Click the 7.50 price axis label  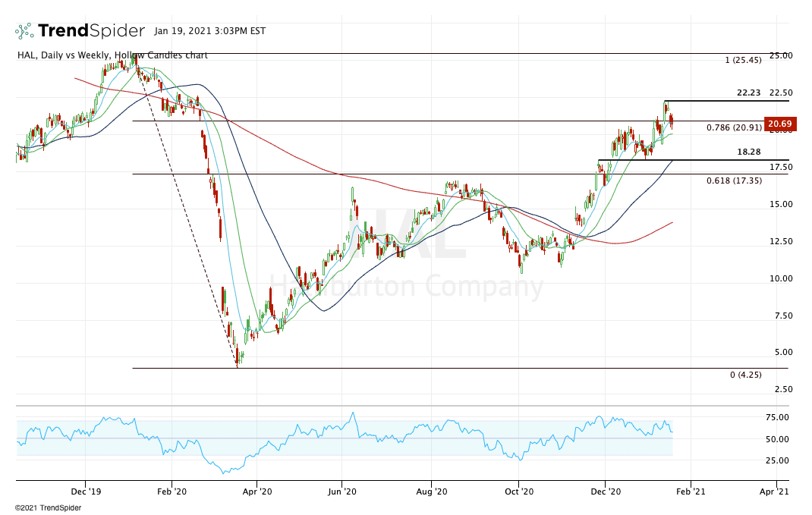(x=783, y=316)
